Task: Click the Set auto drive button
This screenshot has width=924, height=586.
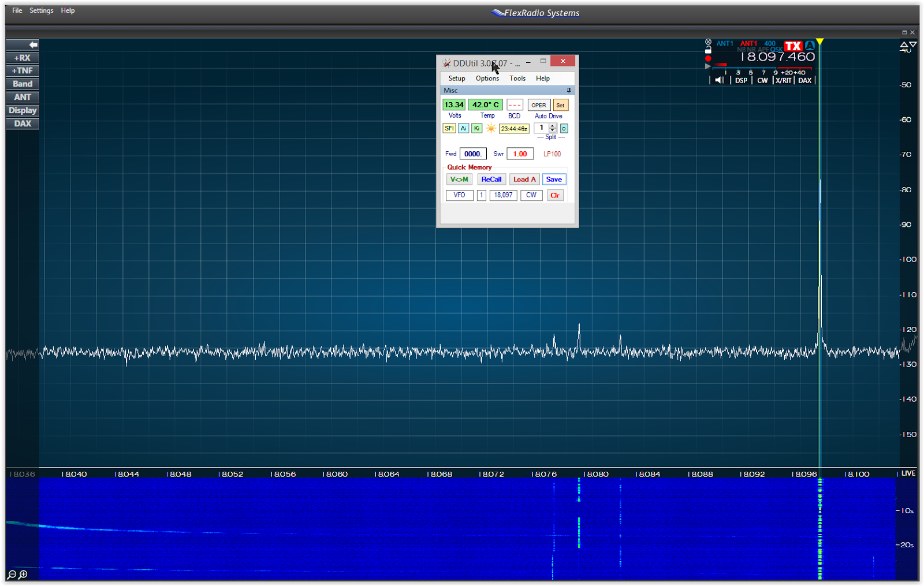Action: (x=561, y=105)
